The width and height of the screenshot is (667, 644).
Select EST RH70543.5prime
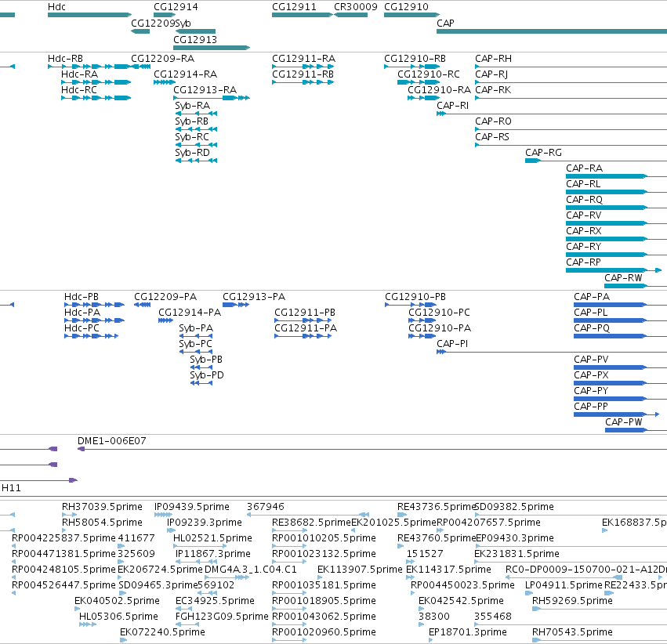(x=600, y=640)
